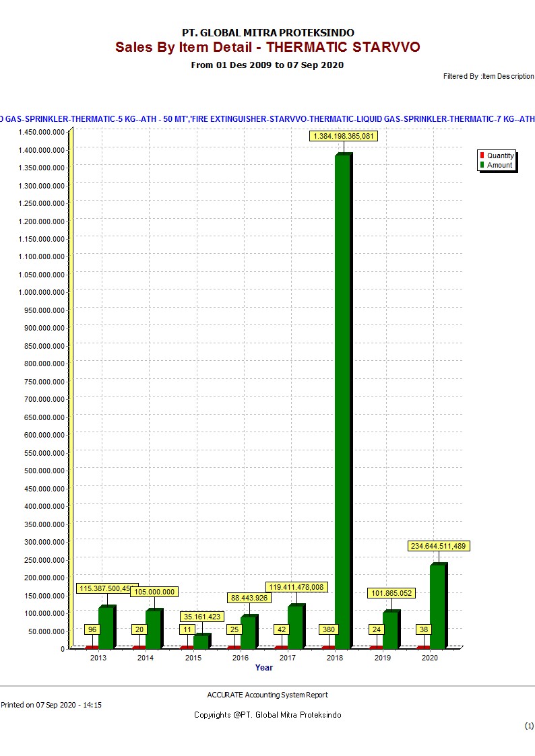Click the 105.000.000 data label for 2014
This screenshot has height=756, width=535.
click(x=154, y=592)
